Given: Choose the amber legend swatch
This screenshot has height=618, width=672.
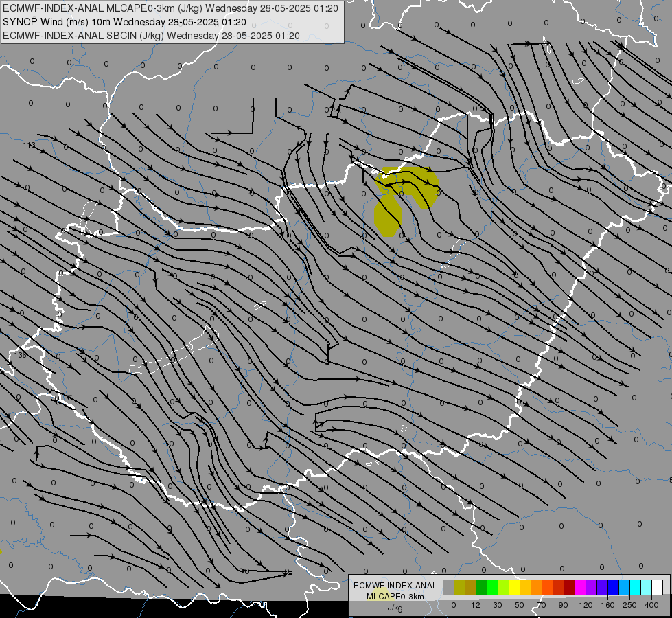Looking at the screenshot, I should (526, 587).
